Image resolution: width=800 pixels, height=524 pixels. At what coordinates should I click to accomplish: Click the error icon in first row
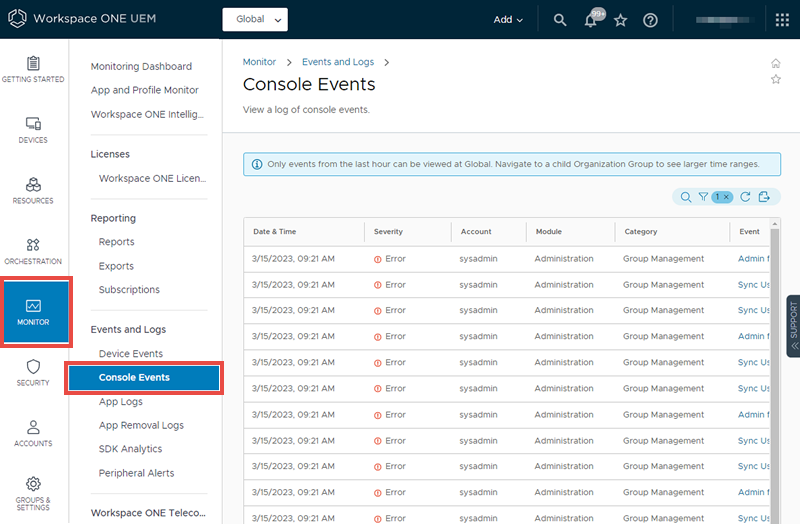click(x=378, y=259)
